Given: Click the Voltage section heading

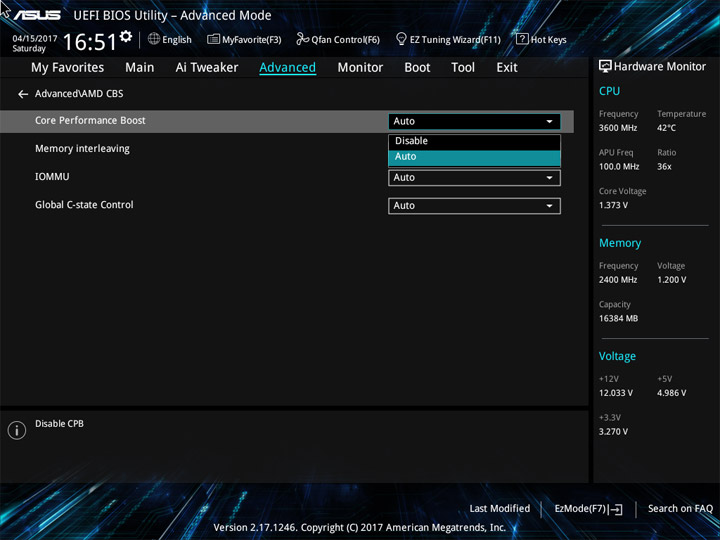Looking at the screenshot, I should (617, 356).
